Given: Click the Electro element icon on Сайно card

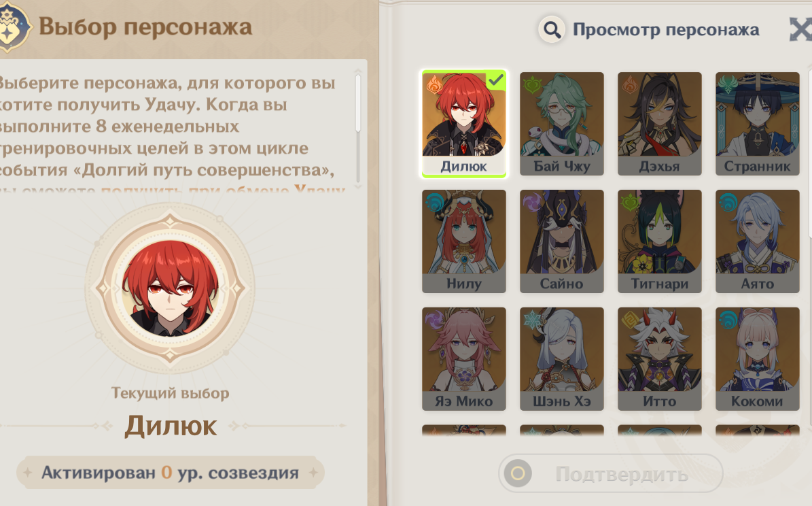Looking at the screenshot, I should click(x=532, y=201).
